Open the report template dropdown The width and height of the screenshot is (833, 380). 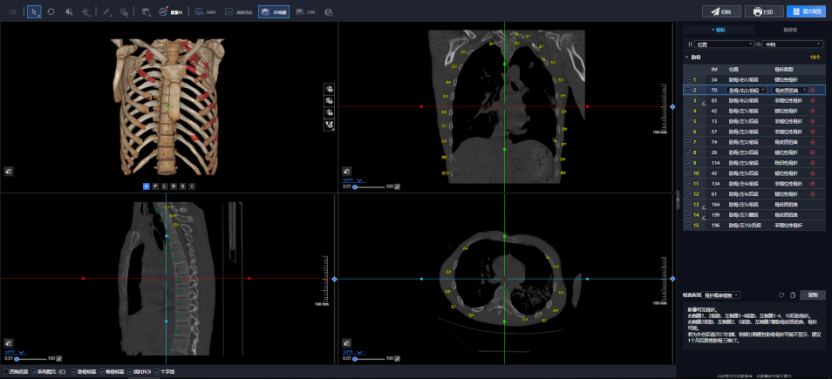click(x=721, y=295)
